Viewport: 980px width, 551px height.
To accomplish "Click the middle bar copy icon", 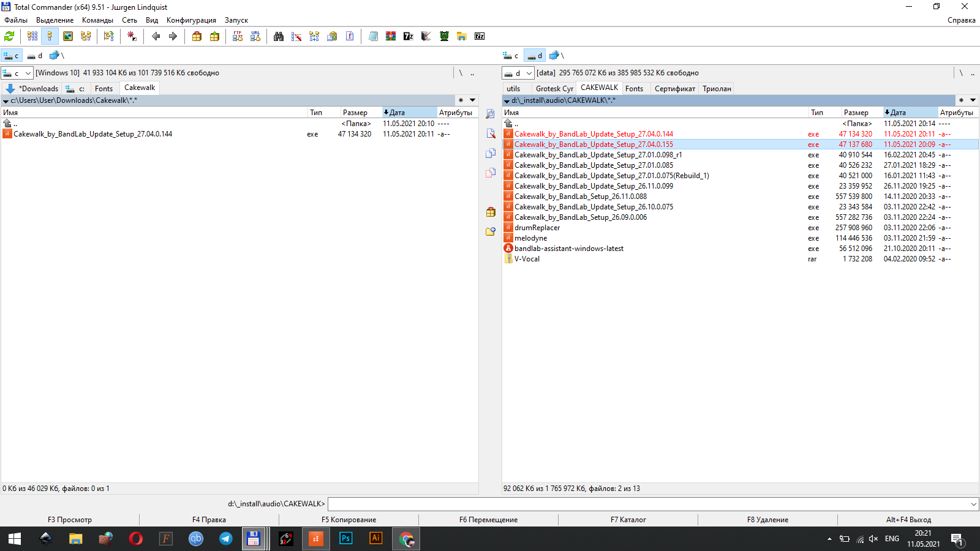I will [x=491, y=153].
